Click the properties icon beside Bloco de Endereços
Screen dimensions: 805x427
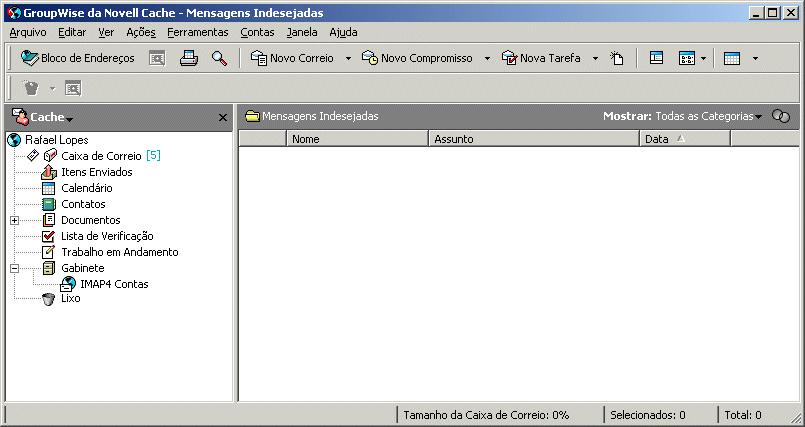[x=157, y=59]
